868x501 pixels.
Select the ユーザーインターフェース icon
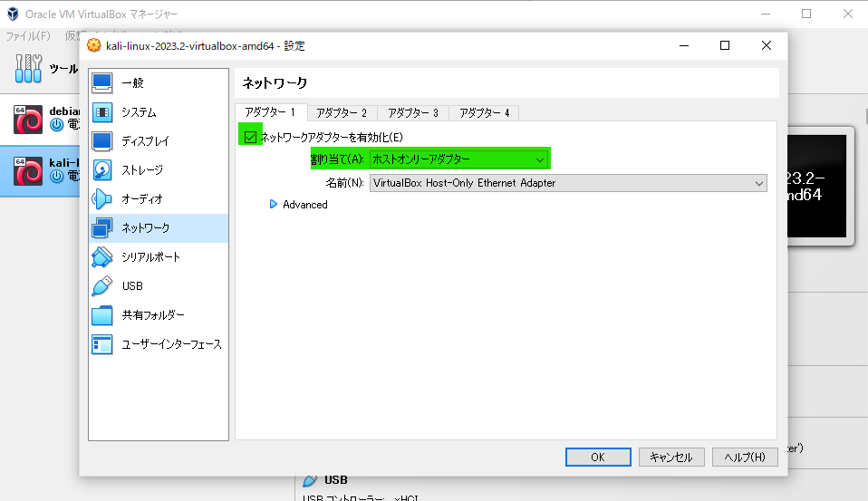pyautogui.click(x=101, y=344)
